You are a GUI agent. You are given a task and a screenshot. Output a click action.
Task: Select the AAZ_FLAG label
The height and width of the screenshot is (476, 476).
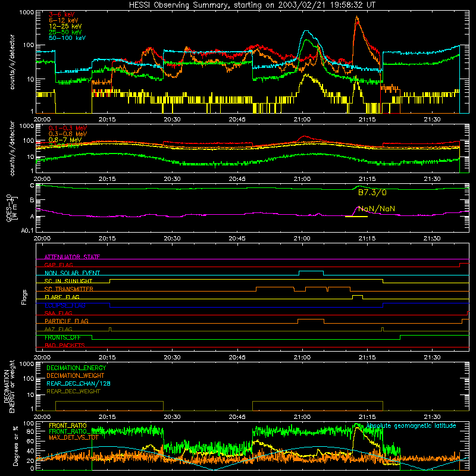[x=58, y=329]
